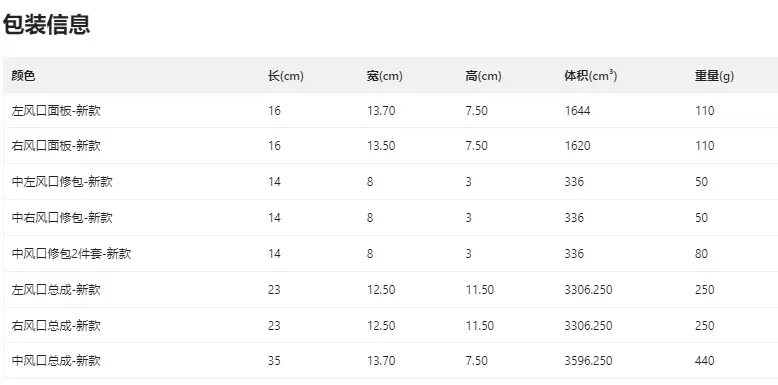Select the 右风口总成-新款 row label

(x=56, y=326)
